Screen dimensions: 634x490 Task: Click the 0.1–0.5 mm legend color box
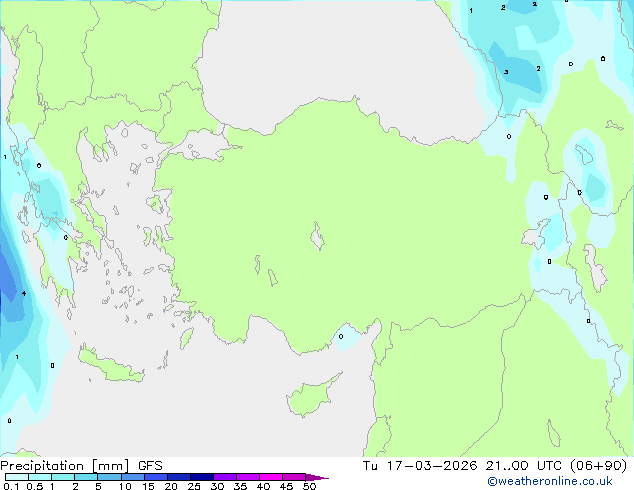[x=17, y=477]
